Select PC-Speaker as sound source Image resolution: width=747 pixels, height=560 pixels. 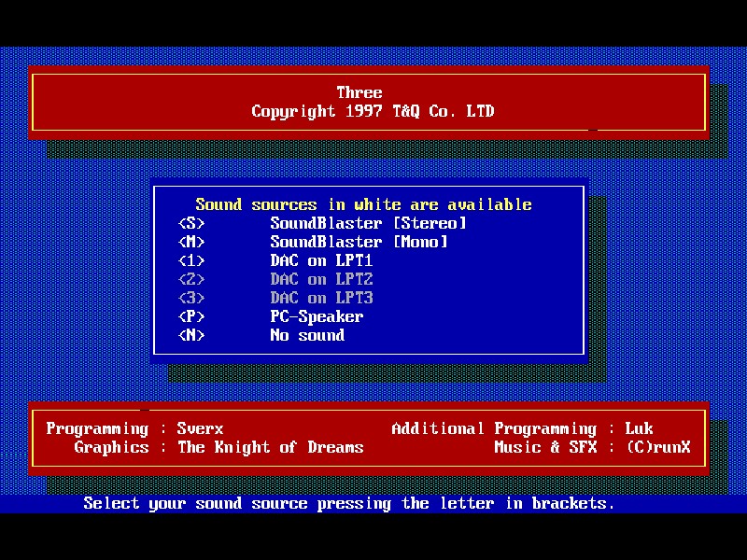click(317, 316)
